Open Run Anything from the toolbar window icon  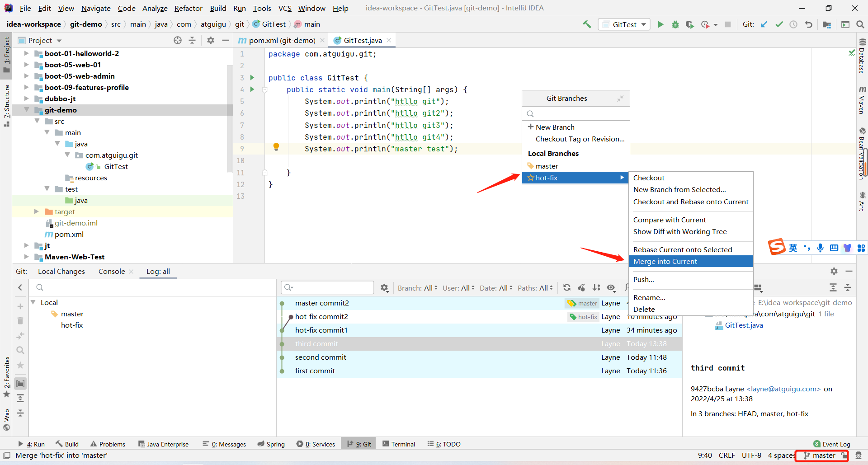pos(845,24)
